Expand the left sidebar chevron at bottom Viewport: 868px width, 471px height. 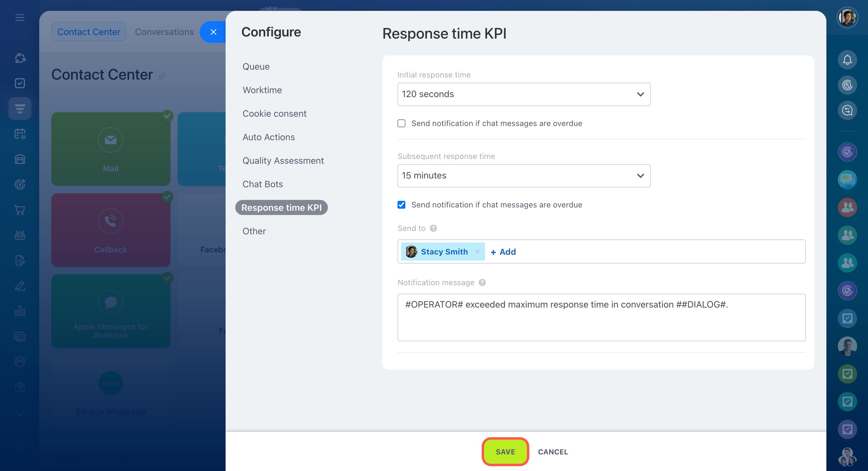[x=20, y=413]
